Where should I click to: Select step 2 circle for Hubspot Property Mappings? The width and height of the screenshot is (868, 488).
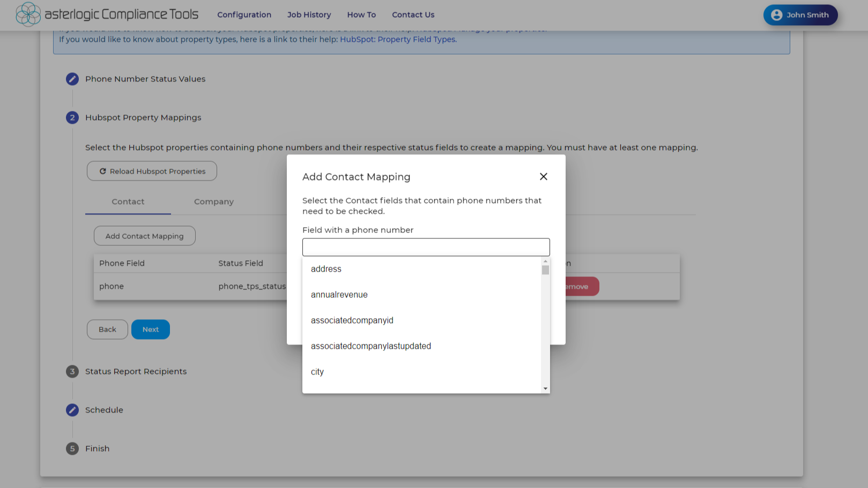point(72,117)
